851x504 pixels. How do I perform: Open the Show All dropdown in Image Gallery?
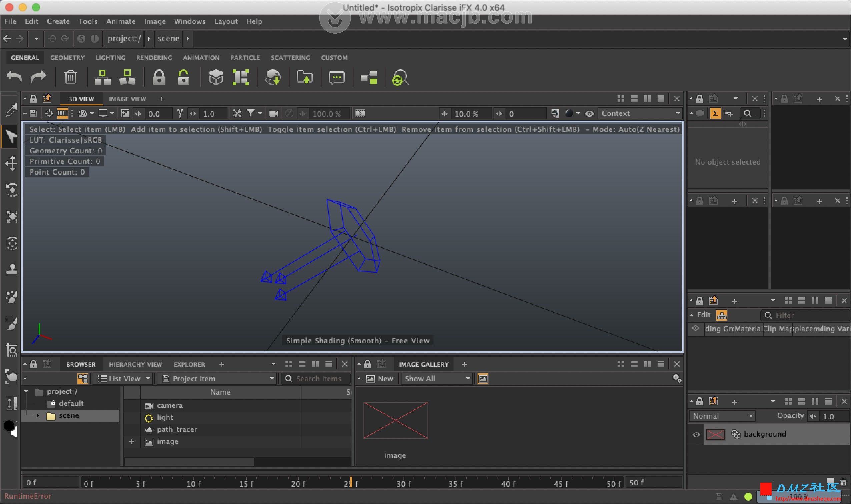click(x=437, y=379)
